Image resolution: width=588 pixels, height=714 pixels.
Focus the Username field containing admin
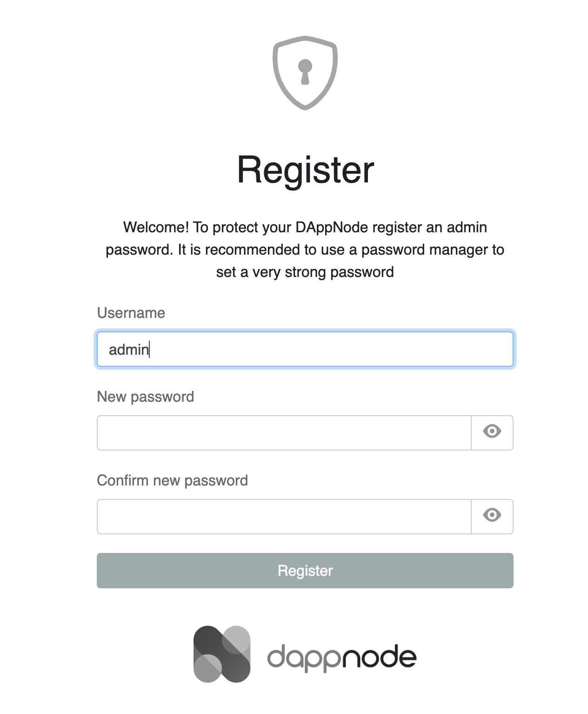pos(305,349)
